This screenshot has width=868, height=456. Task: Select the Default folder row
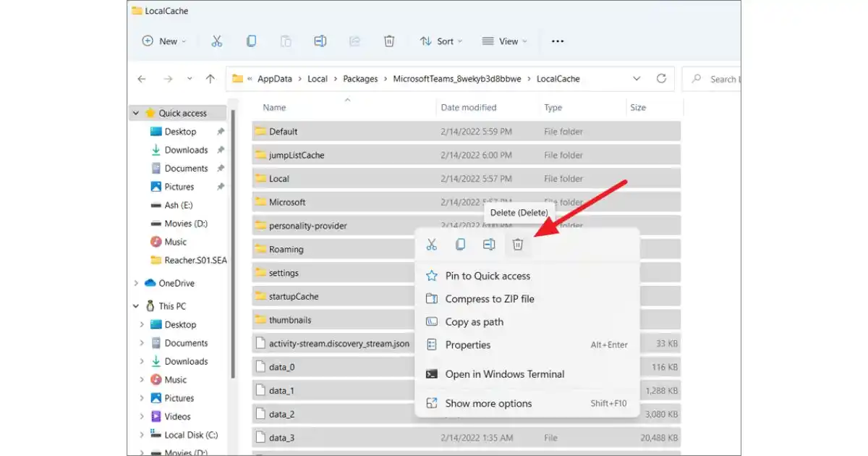tap(467, 132)
